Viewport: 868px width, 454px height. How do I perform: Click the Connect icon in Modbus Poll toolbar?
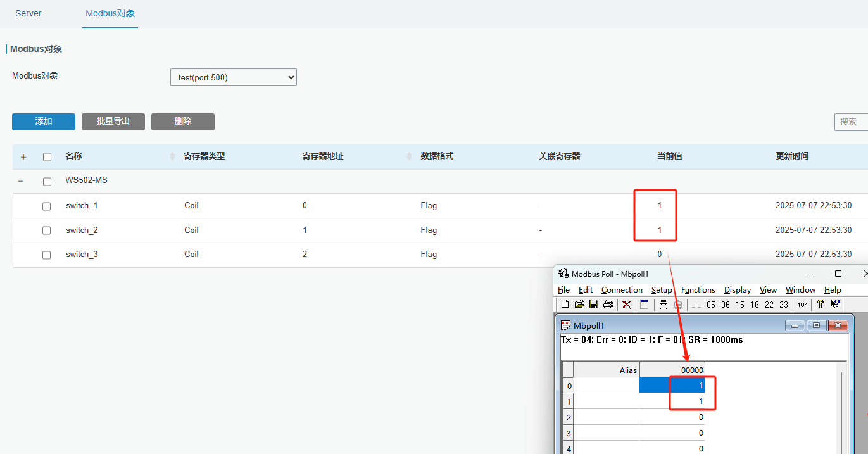coord(664,305)
